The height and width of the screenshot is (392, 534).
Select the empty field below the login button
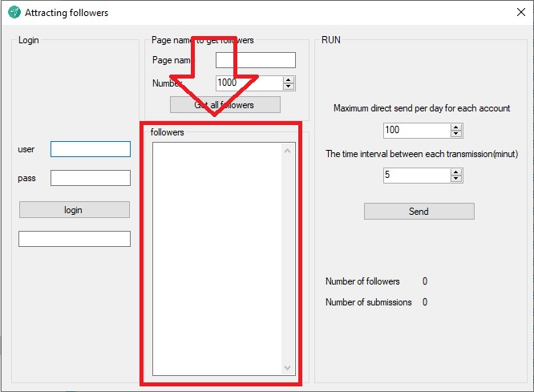click(x=75, y=239)
